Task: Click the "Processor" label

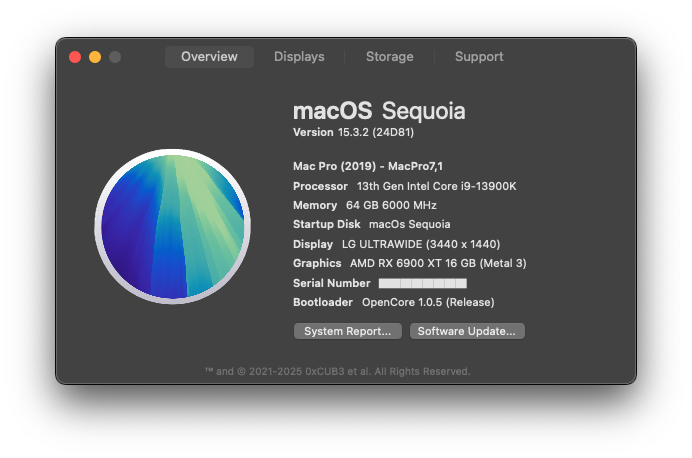Action: pyautogui.click(x=320, y=186)
